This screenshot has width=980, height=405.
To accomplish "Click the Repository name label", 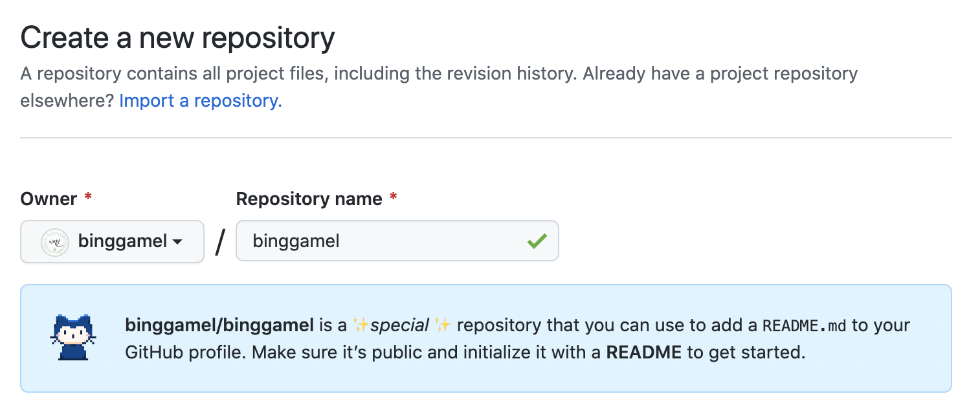I will (x=309, y=199).
